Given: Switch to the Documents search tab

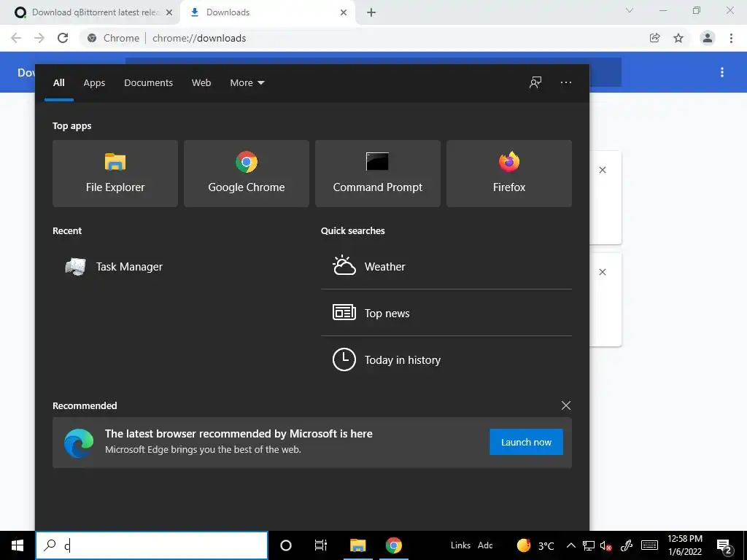Looking at the screenshot, I should (148, 83).
